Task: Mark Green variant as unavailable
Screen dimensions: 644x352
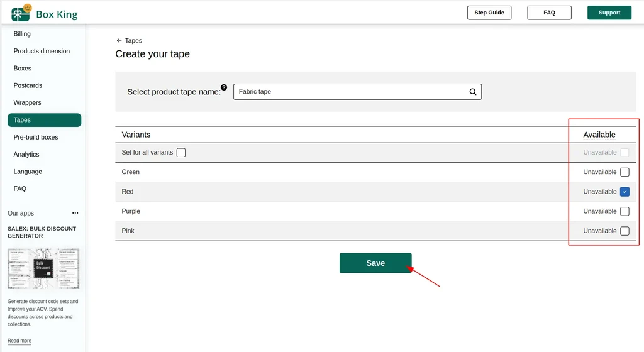Action: click(x=625, y=172)
